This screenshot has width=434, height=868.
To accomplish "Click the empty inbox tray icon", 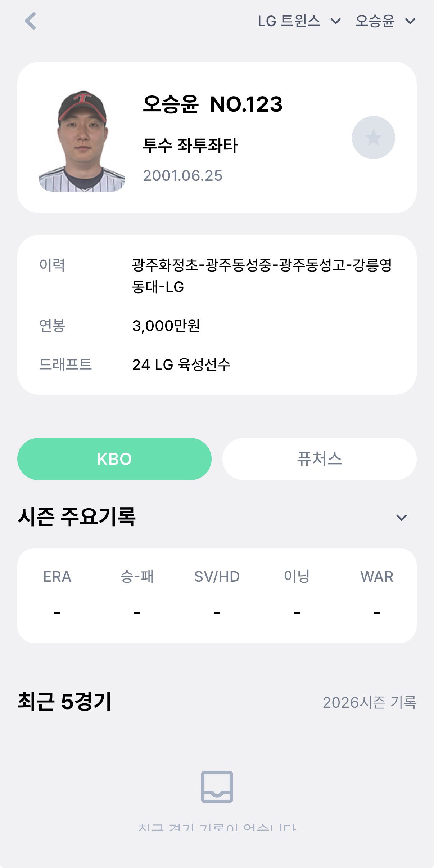I will tap(217, 787).
